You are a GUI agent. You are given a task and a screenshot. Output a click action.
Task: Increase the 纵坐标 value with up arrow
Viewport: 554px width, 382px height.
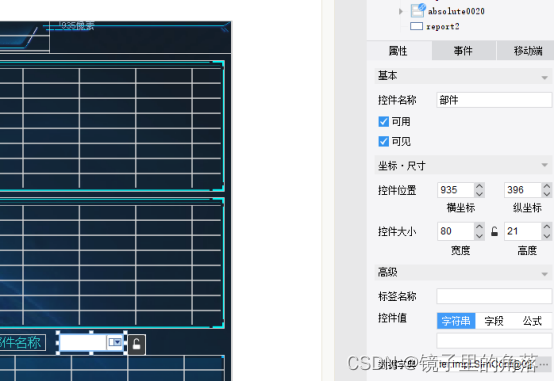547,186
